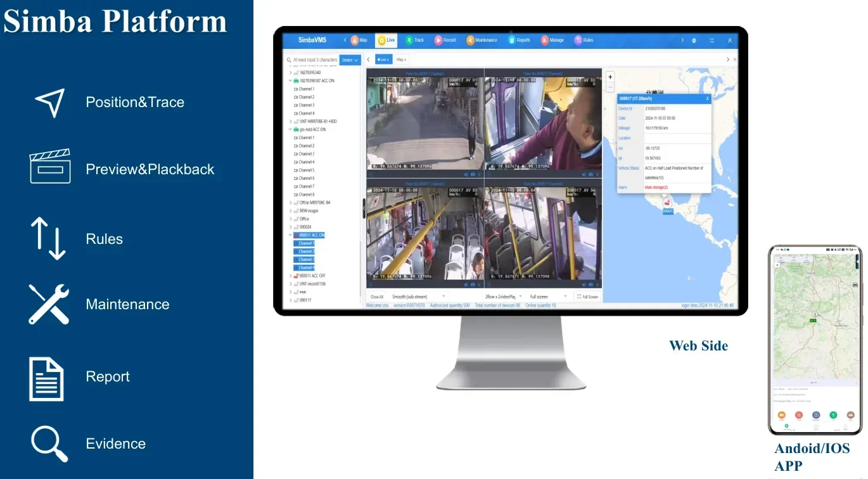Click the search magnifier in device tree
The image size is (868, 479).
click(x=289, y=60)
